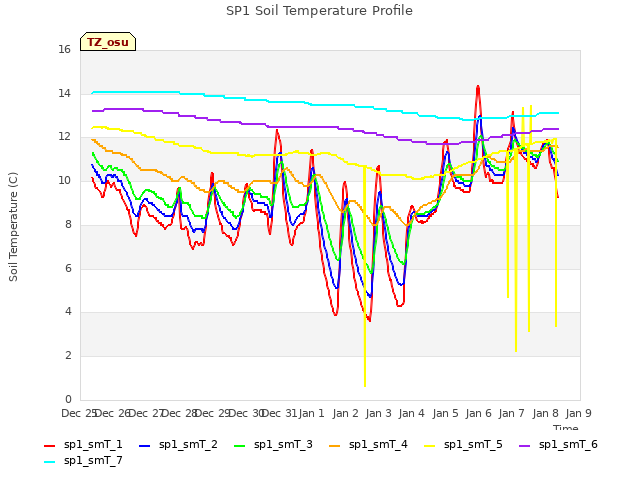Click the 6 y-axis tick label
640x480 pixels.
(x=68, y=268)
